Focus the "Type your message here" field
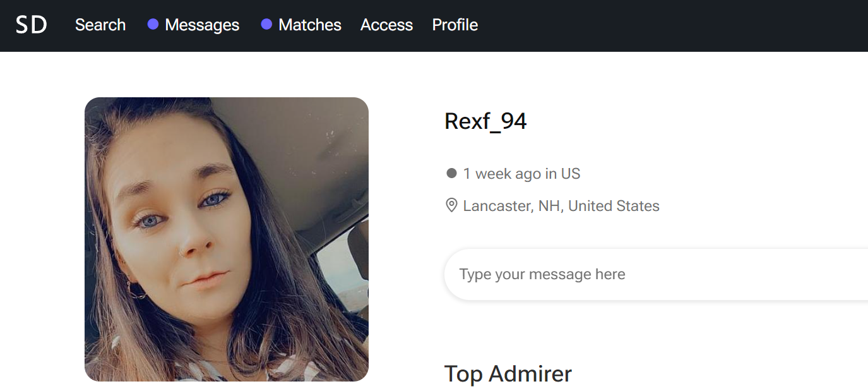 pos(656,274)
